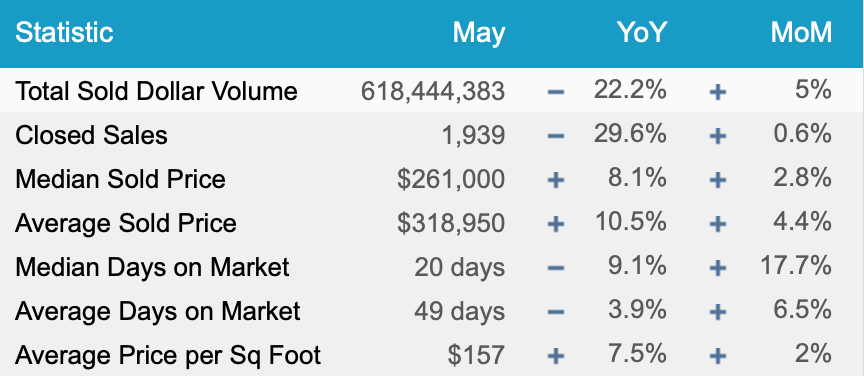Select the Median Days on Market label
This screenshot has height=376, width=864.
[x=152, y=267]
